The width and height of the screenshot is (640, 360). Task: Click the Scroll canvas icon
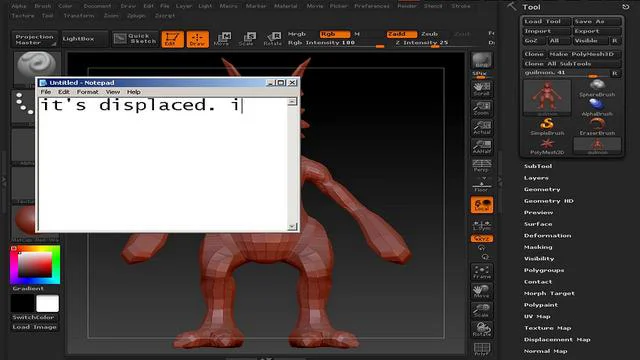(x=482, y=89)
